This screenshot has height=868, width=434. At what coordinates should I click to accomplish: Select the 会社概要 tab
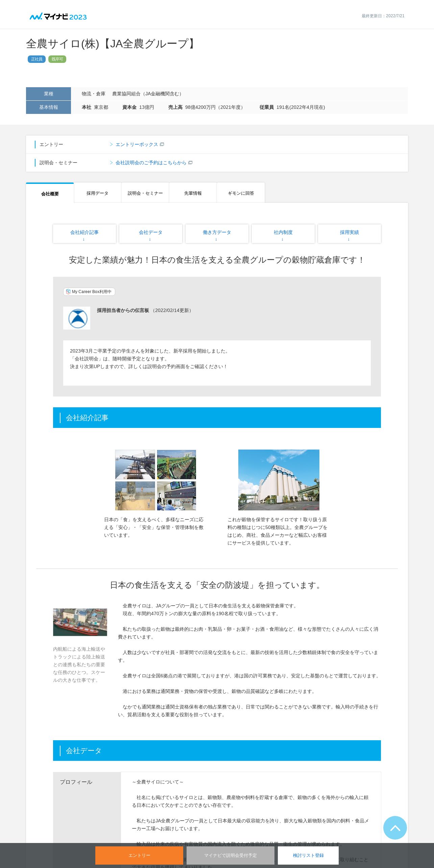[x=50, y=193]
